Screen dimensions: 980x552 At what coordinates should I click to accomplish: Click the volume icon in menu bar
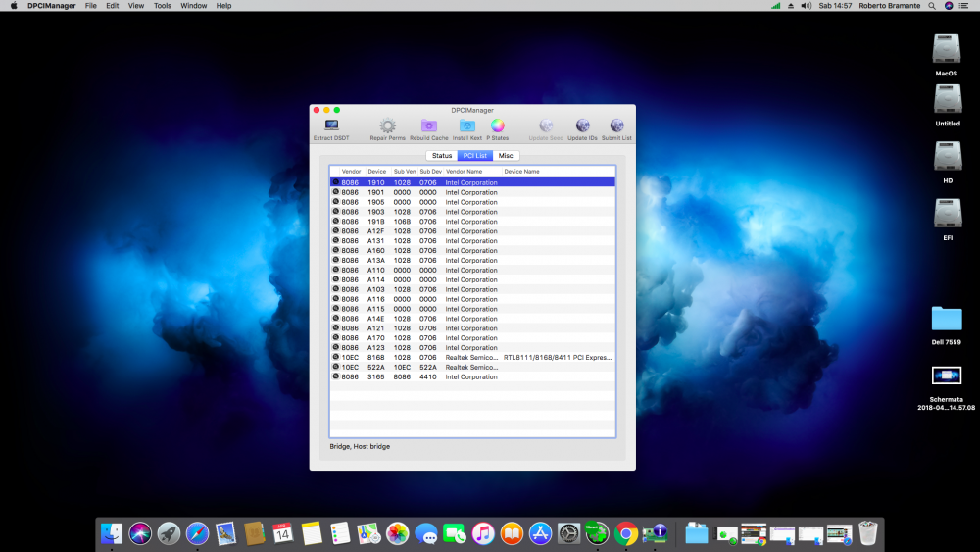807,6
